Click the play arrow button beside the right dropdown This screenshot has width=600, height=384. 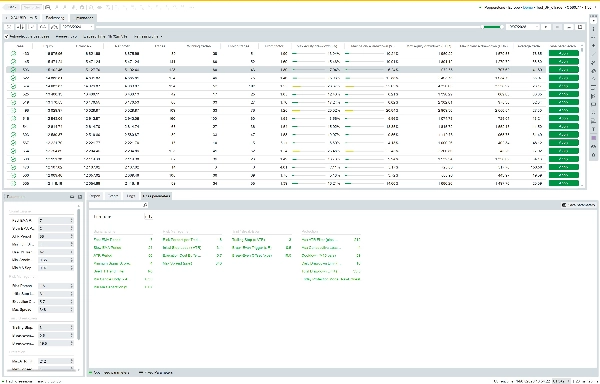point(546,27)
